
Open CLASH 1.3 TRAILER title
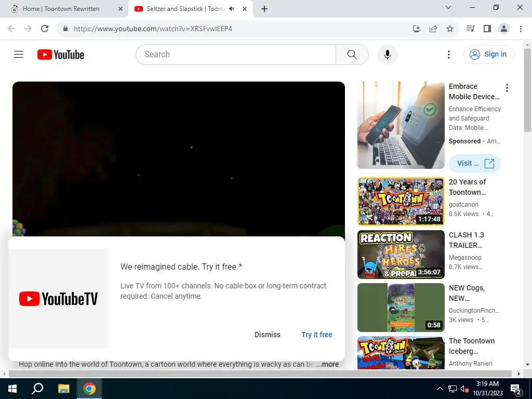[466, 240]
